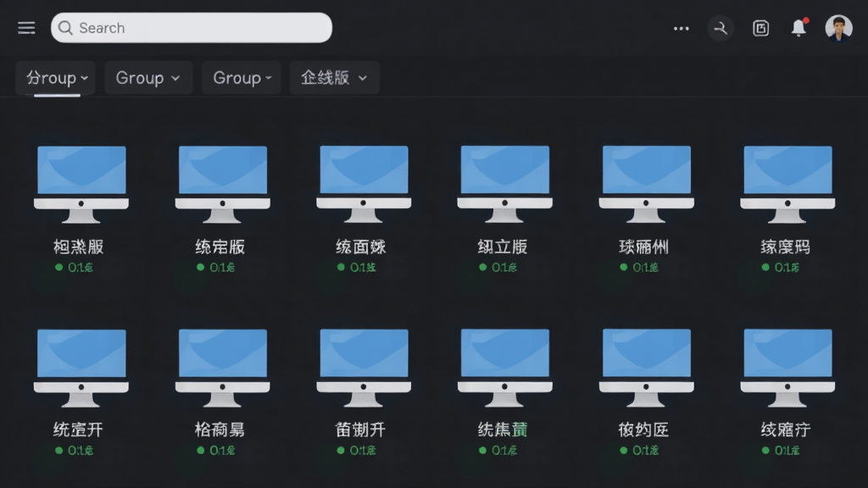Expand the 企线版 dropdown
868x488 pixels.
(334, 78)
